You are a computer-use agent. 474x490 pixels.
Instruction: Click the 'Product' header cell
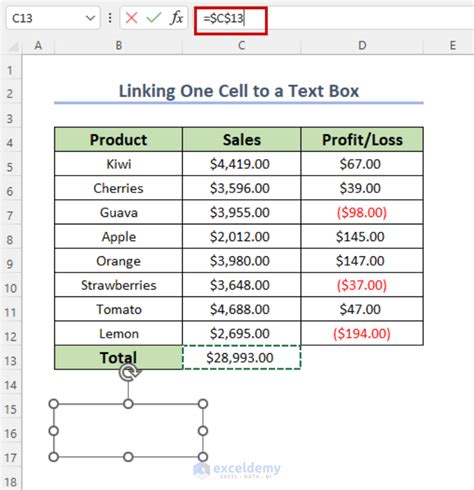coord(118,139)
